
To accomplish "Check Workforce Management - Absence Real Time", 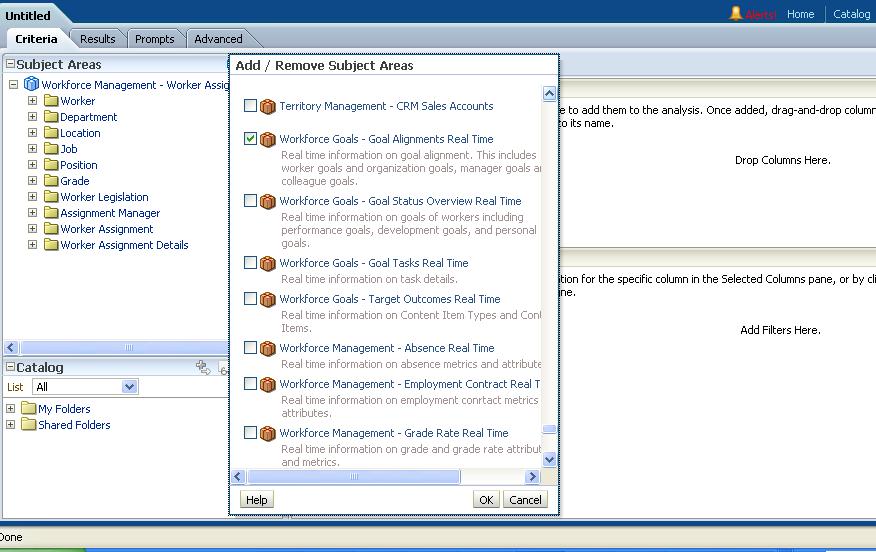I will 250,347.
